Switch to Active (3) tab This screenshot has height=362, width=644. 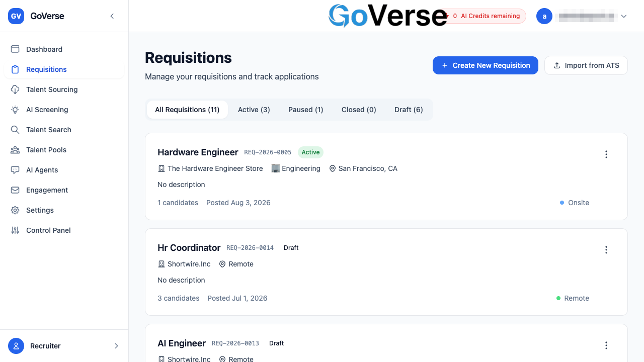point(254,110)
